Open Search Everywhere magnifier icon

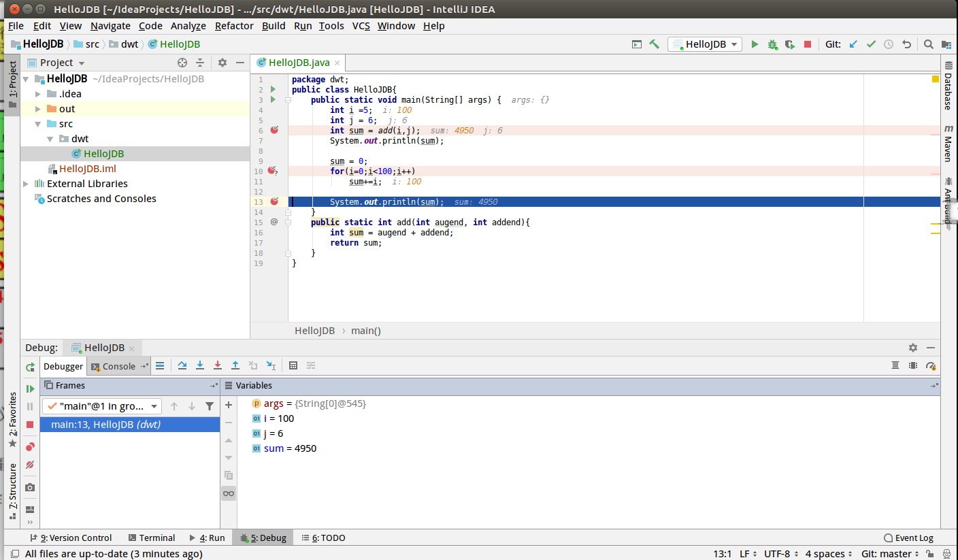click(x=929, y=44)
